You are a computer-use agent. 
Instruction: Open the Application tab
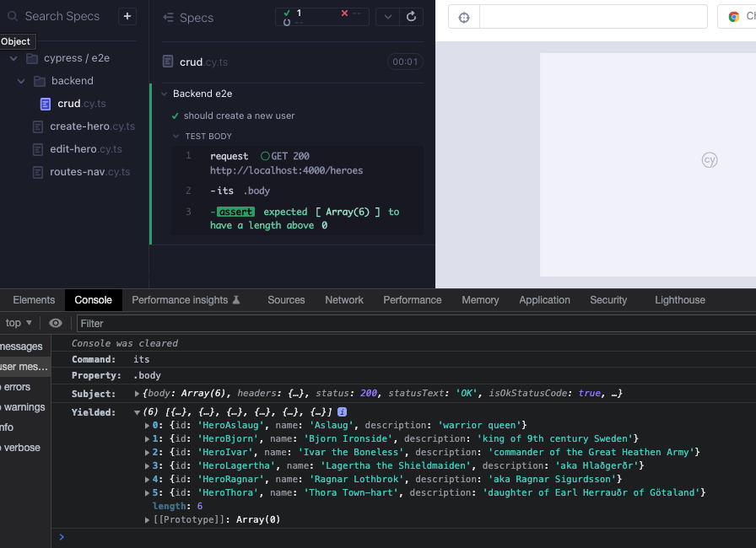coord(544,300)
